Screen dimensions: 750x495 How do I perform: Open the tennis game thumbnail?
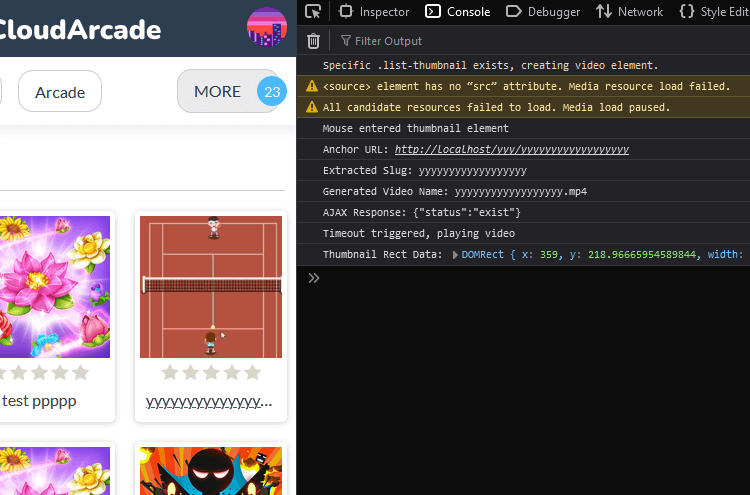click(x=211, y=287)
